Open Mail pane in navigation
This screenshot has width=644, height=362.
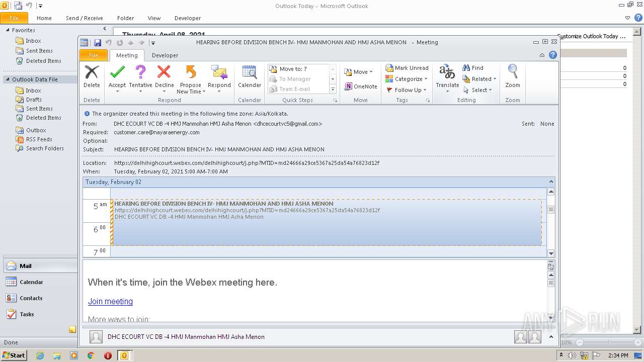pos(40,266)
